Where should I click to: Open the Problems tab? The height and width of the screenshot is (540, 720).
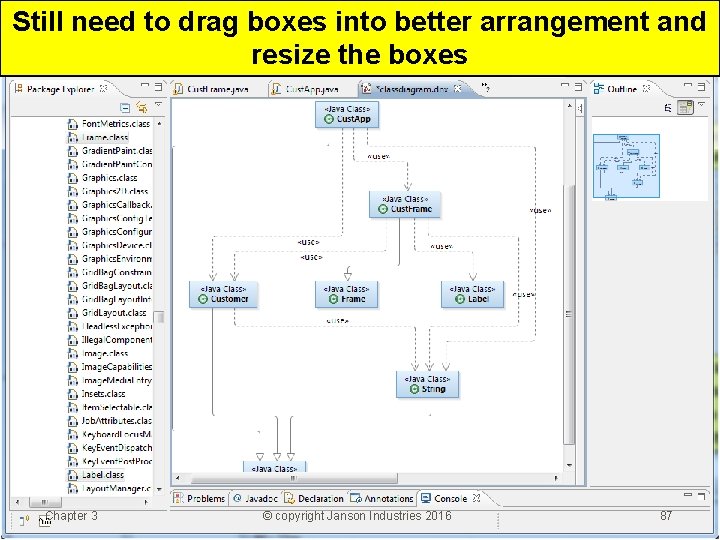coord(200,499)
